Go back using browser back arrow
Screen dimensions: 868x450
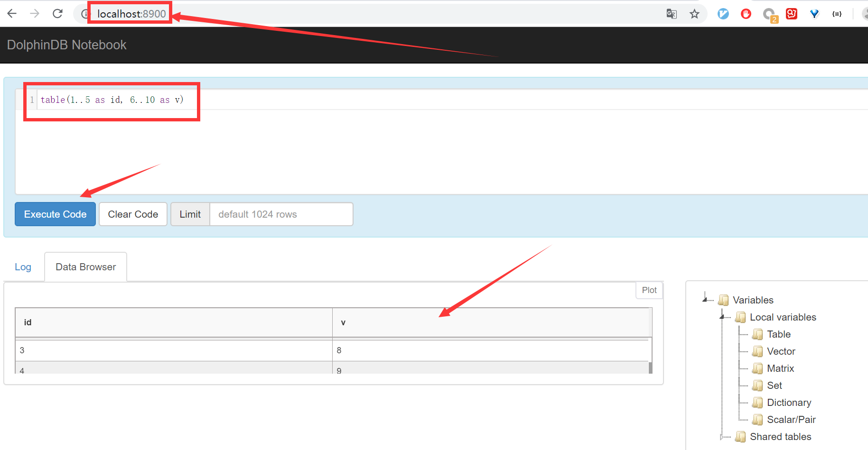coord(12,14)
